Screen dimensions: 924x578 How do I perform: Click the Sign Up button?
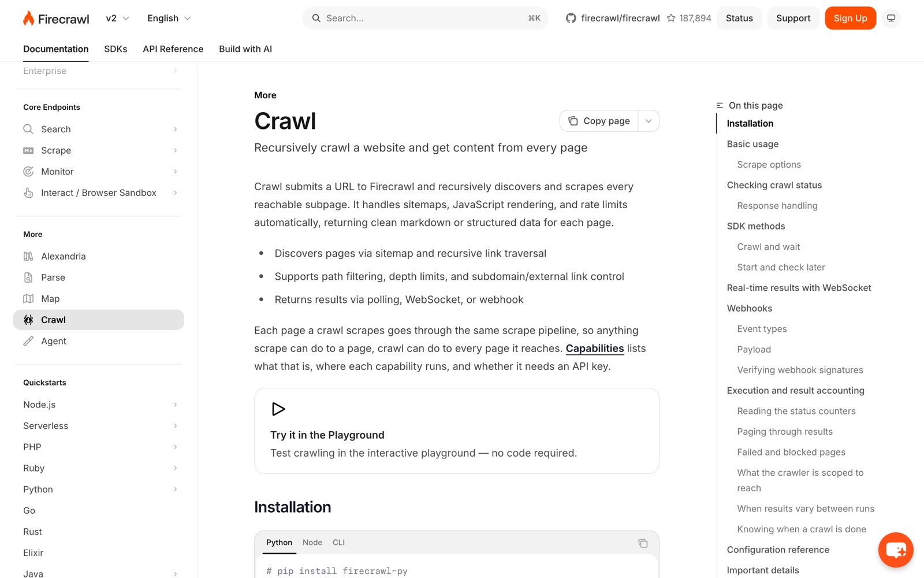[850, 18]
